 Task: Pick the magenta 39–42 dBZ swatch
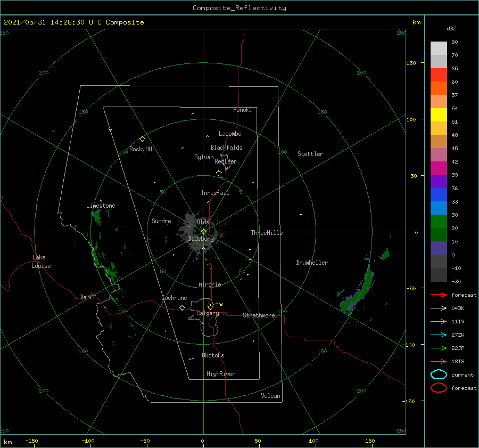tap(439, 168)
